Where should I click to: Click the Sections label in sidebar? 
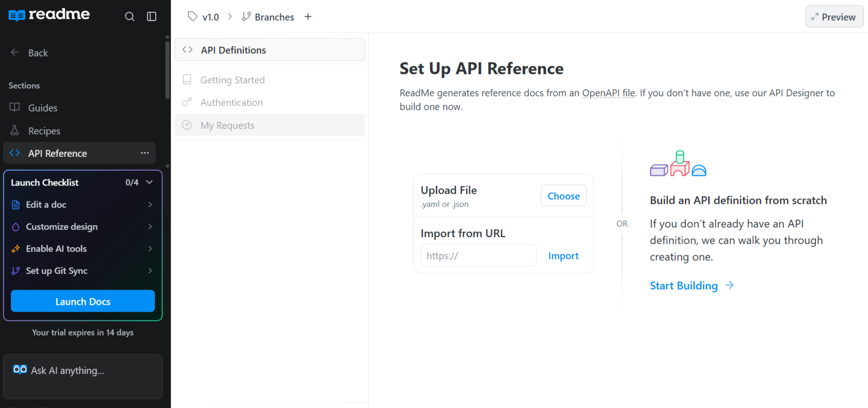tap(24, 86)
